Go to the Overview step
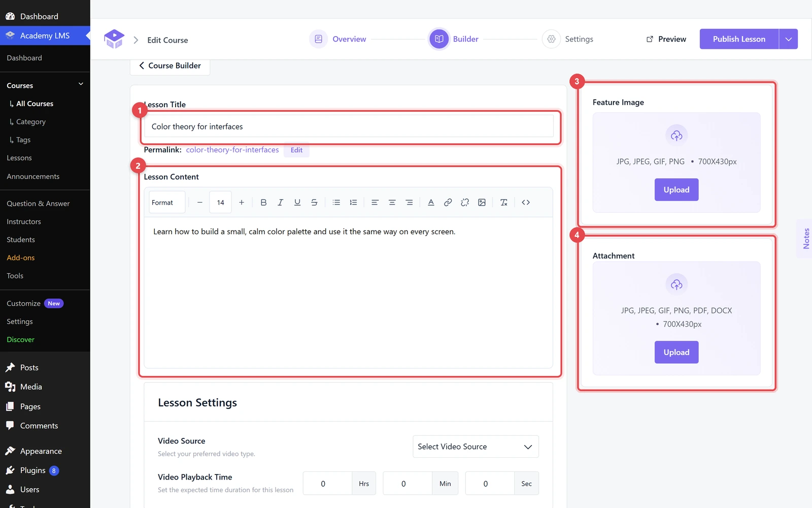 tap(338, 39)
